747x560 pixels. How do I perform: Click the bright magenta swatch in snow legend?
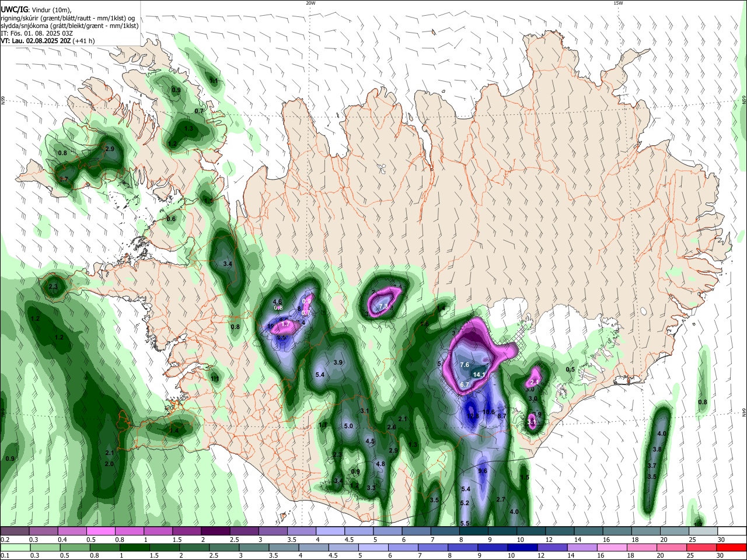(x=100, y=531)
